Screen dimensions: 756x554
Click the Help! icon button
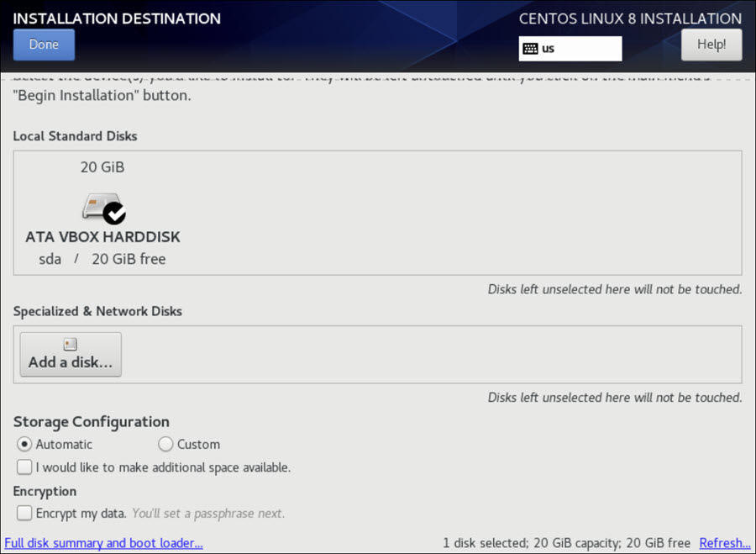click(x=711, y=44)
